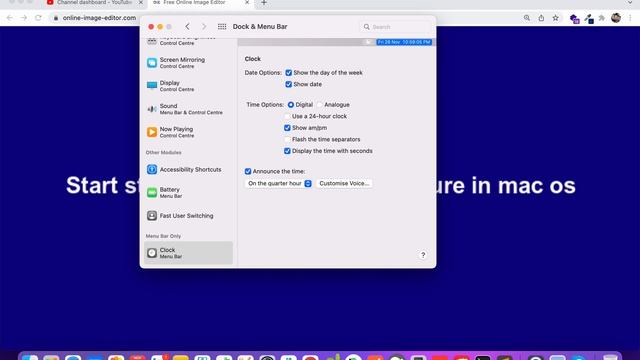Click the browser back arrow

click(x=9, y=18)
